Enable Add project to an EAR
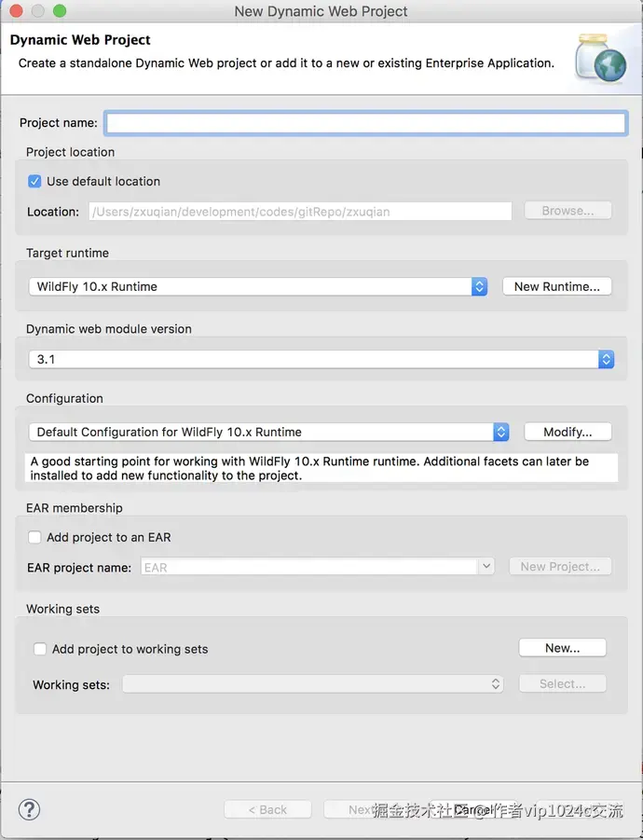Image resolution: width=643 pixels, height=840 pixels. (34, 537)
